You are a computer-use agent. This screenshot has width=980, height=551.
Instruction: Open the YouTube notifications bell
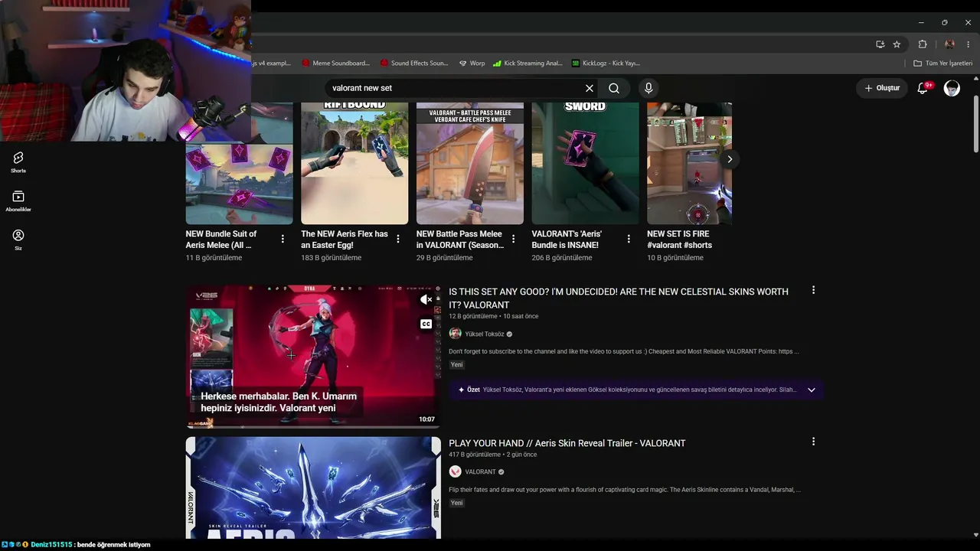[923, 88]
